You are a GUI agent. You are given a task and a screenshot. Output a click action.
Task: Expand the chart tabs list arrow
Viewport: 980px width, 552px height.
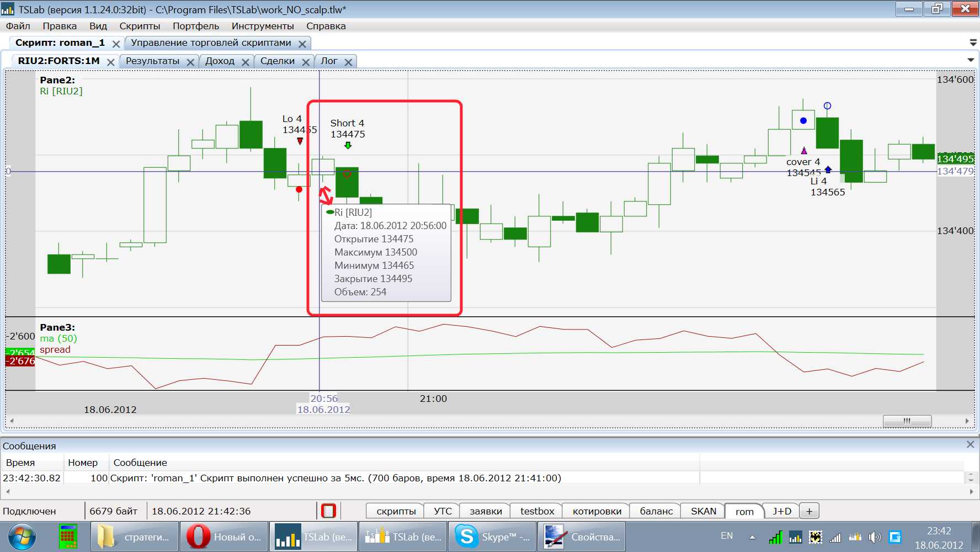click(971, 60)
